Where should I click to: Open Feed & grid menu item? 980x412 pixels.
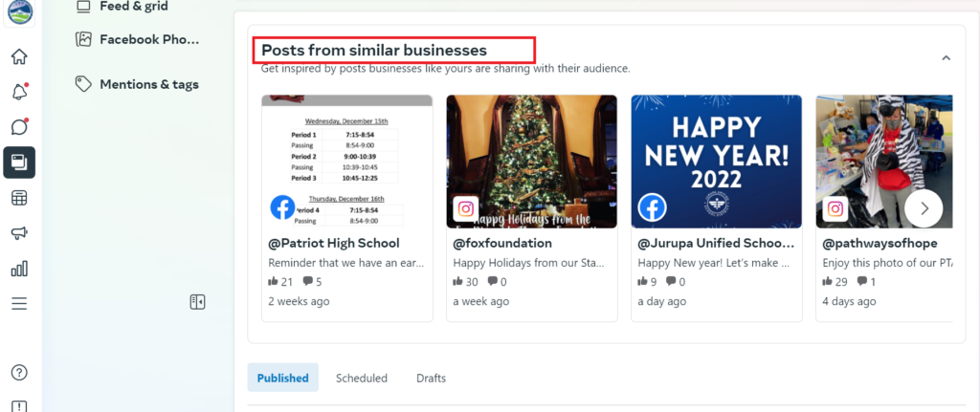[x=134, y=7]
